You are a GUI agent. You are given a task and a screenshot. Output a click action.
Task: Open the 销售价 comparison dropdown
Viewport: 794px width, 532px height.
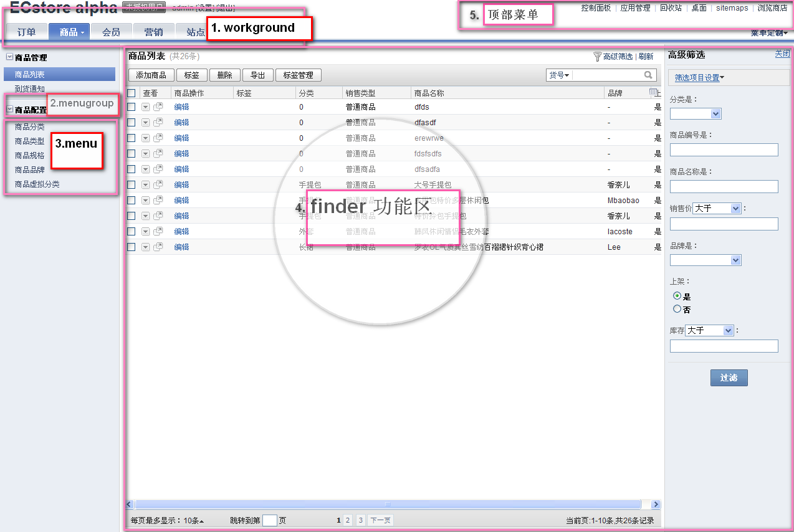717,209
